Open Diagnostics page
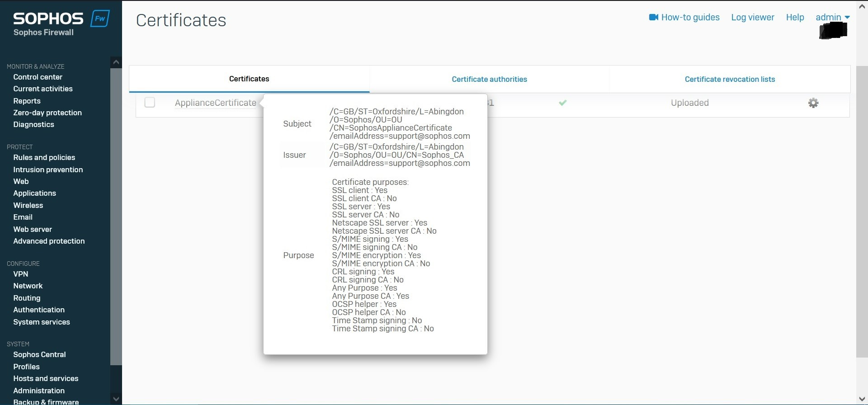868x405 pixels. 34,124
